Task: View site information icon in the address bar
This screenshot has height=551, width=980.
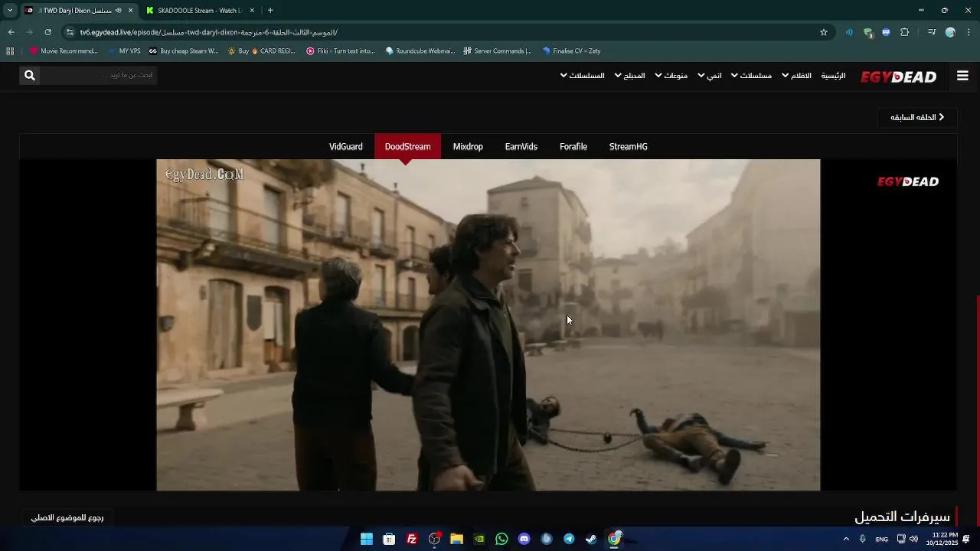Action: tap(70, 32)
